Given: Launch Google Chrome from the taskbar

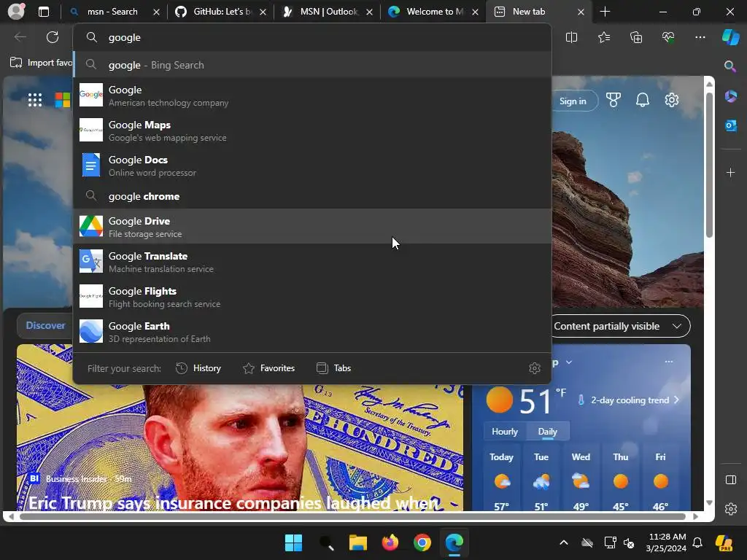Looking at the screenshot, I should click(422, 542).
